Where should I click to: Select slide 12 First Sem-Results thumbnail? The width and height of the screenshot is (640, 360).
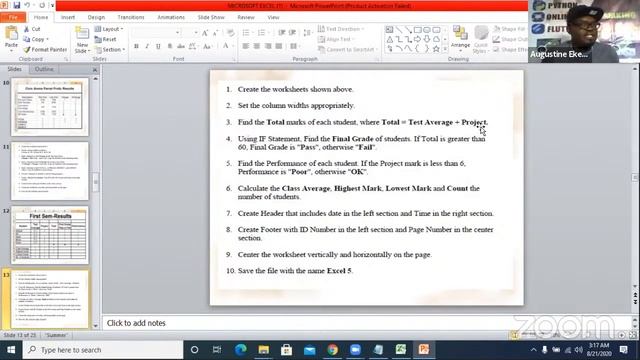pos(50,235)
